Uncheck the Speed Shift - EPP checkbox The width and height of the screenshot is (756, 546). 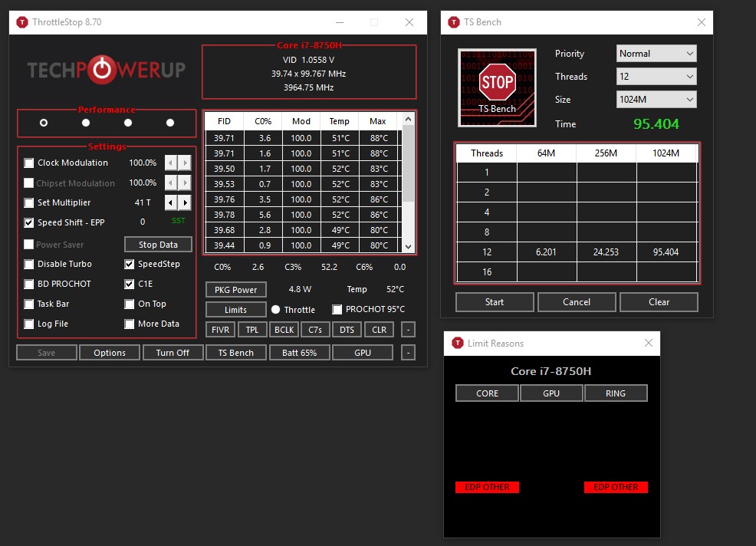coord(29,222)
